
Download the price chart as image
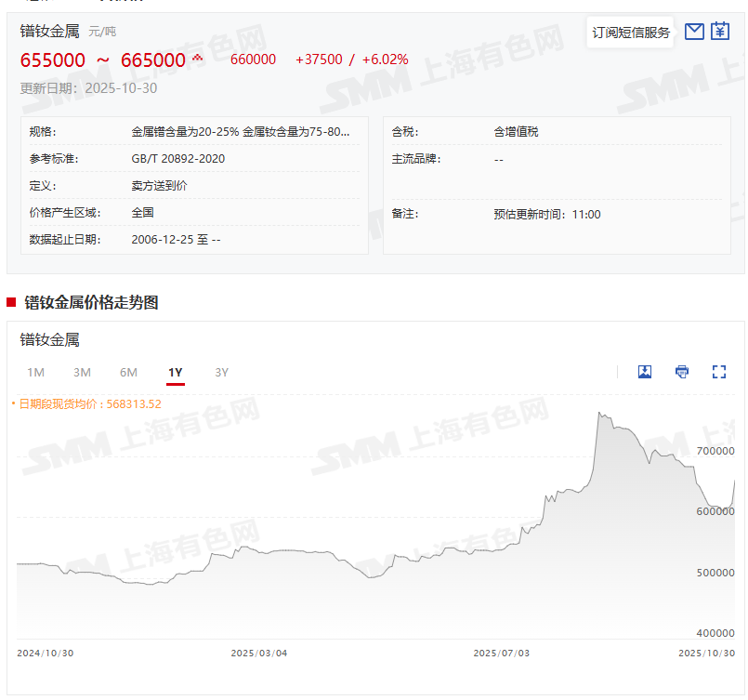point(645,372)
